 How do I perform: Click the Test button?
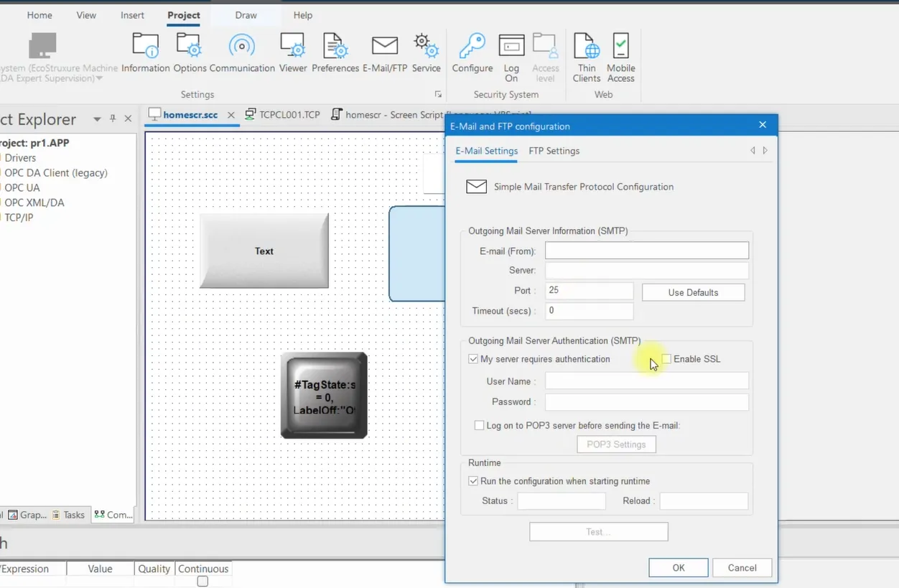pos(599,532)
